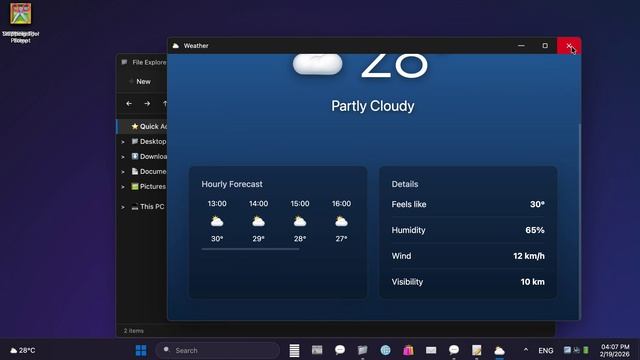Expand the Documents tree node in File Explorer
640x360 pixels.
(x=123, y=172)
